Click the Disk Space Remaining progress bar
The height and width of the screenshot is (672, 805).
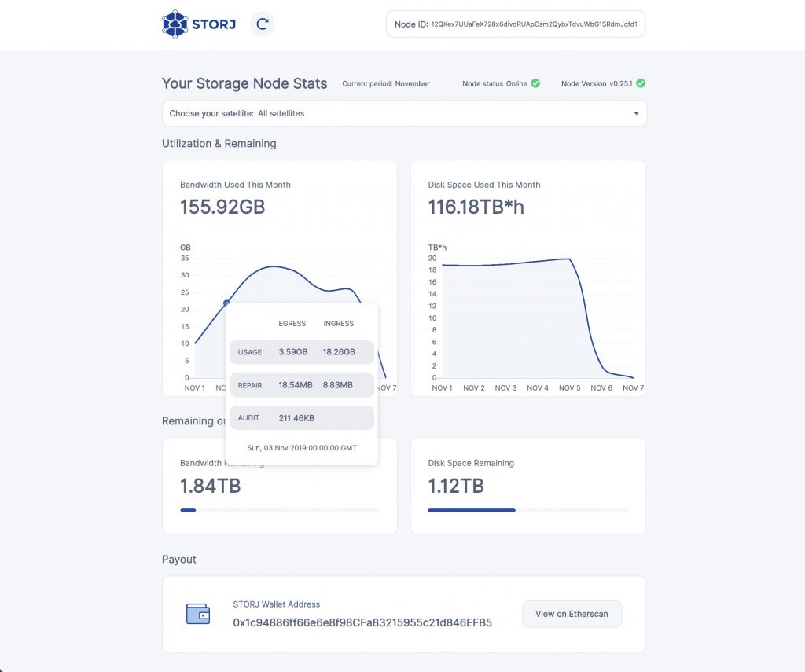click(x=527, y=510)
